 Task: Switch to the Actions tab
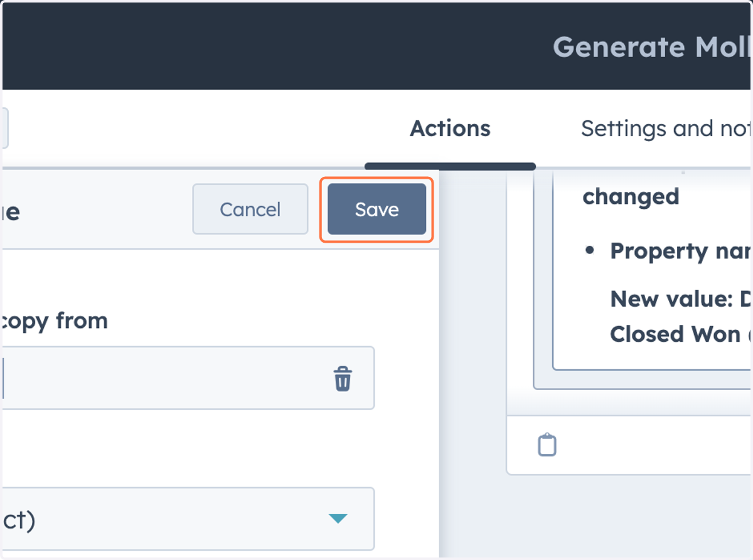[x=450, y=129]
